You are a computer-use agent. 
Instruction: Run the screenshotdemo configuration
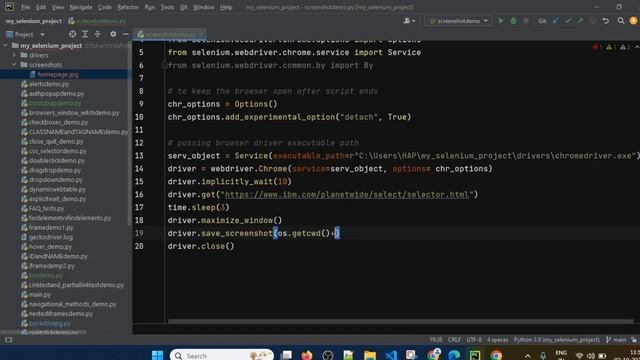[x=501, y=21]
